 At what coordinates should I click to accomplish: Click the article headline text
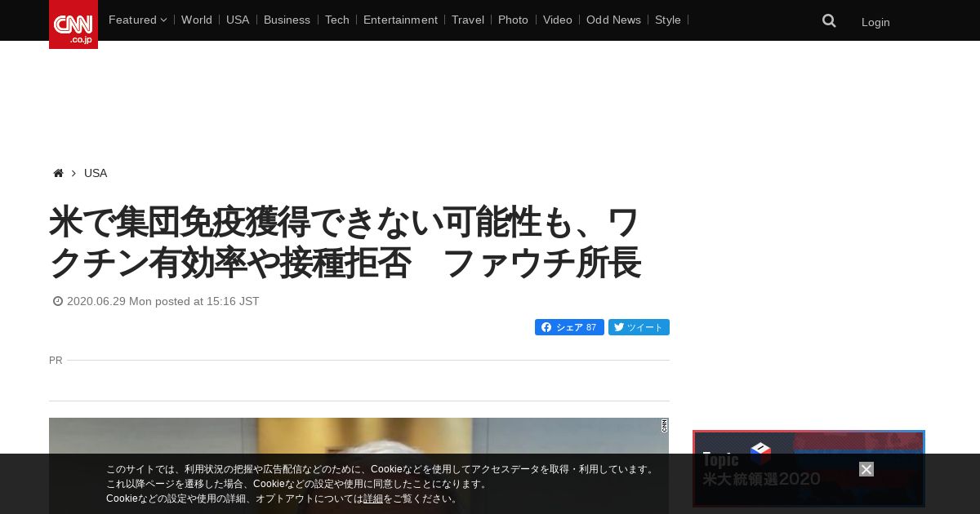point(345,242)
